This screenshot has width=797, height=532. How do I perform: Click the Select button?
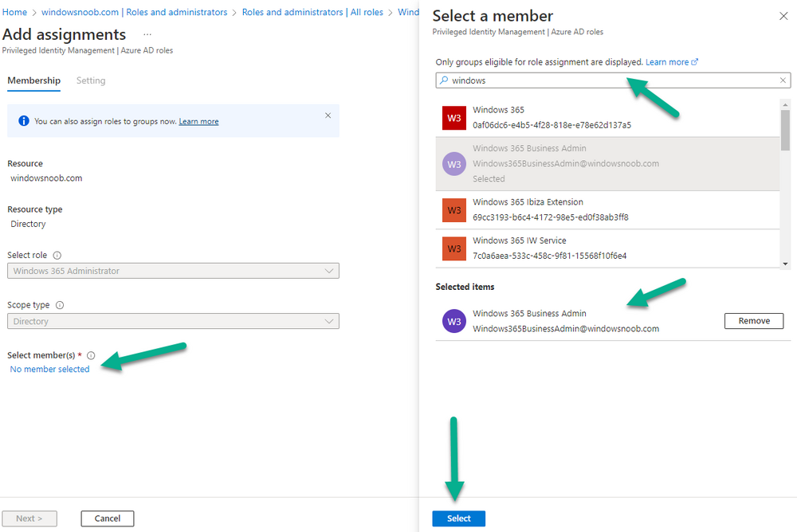tap(458, 518)
